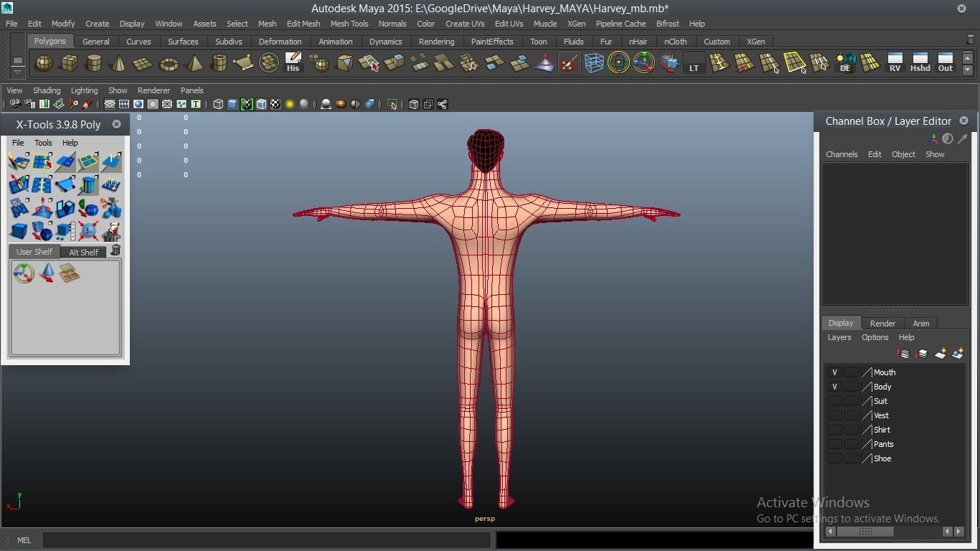Open the Layers menu in Layer Editor

839,337
